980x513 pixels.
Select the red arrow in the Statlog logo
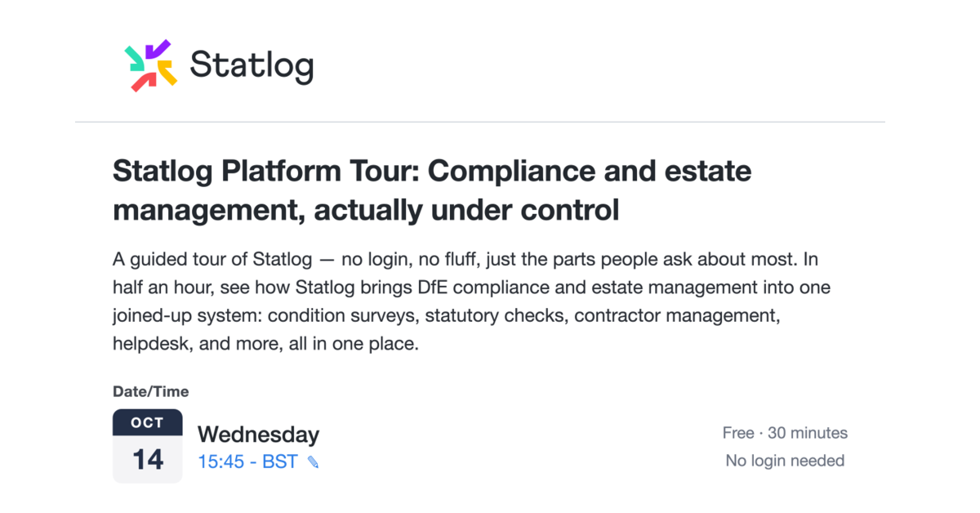pyautogui.click(x=144, y=81)
